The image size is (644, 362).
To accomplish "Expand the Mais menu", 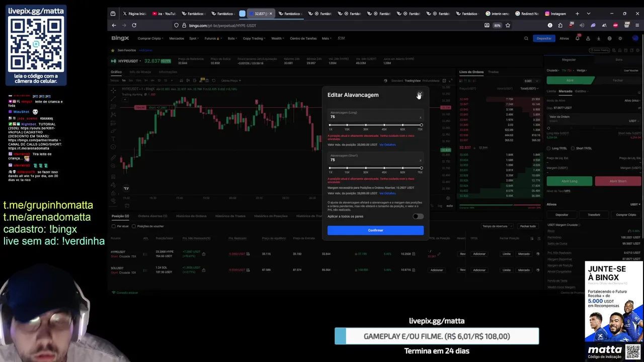I will pos(327,38).
